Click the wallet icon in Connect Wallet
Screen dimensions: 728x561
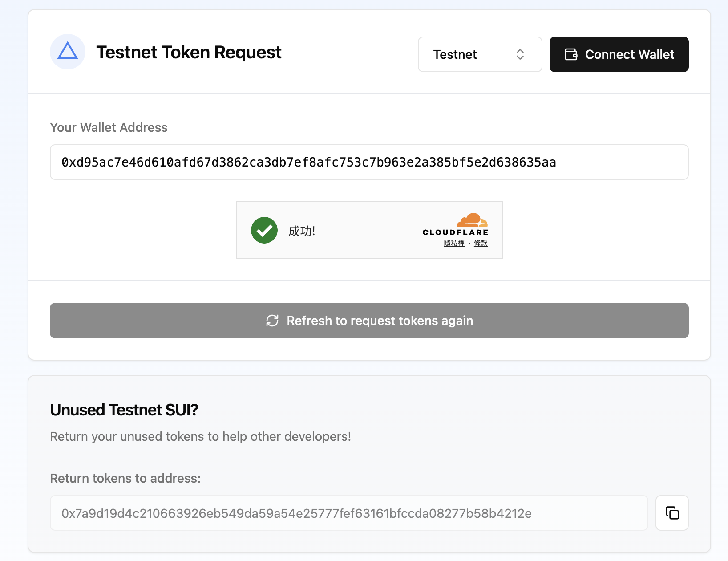[x=571, y=54]
